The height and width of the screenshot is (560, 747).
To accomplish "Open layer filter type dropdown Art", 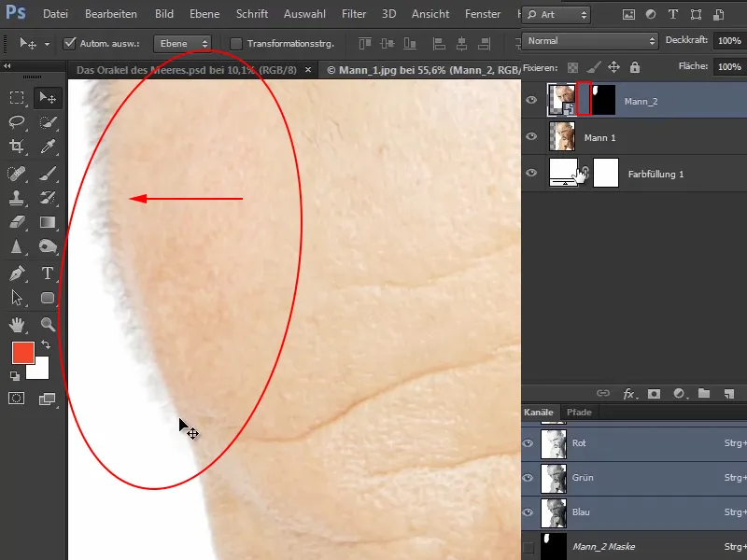I will point(557,15).
